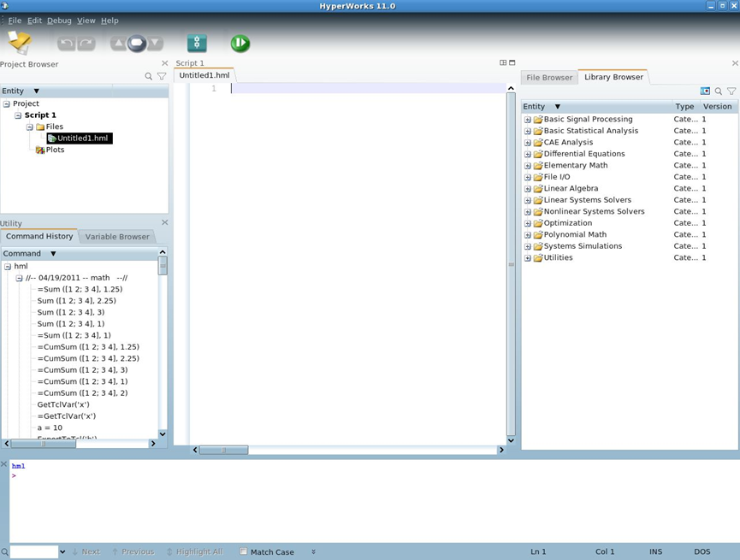Open the View menu

pyautogui.click(x=86, y=21)
